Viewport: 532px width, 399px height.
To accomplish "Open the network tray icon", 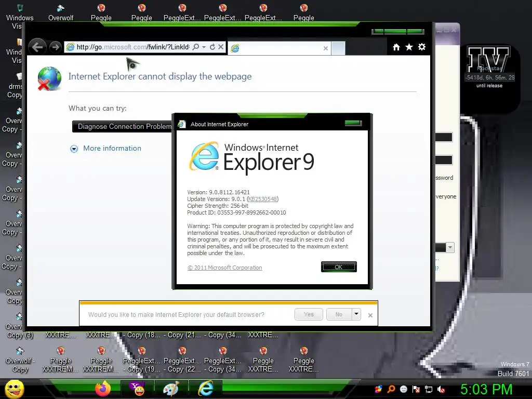I will pos(429,389).
